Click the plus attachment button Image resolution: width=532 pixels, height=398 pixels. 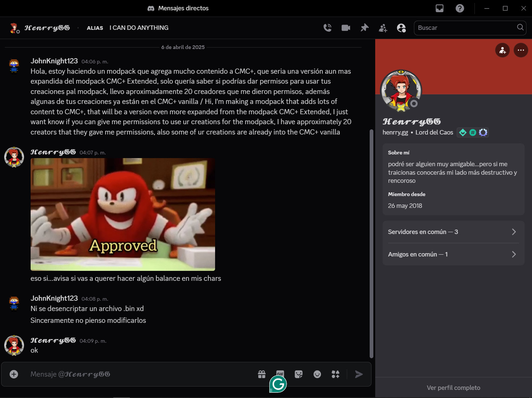(14, 374)
